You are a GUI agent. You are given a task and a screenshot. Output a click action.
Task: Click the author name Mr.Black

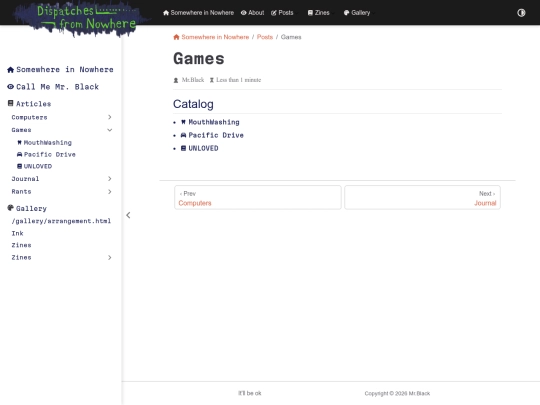[x=193, y=80]
